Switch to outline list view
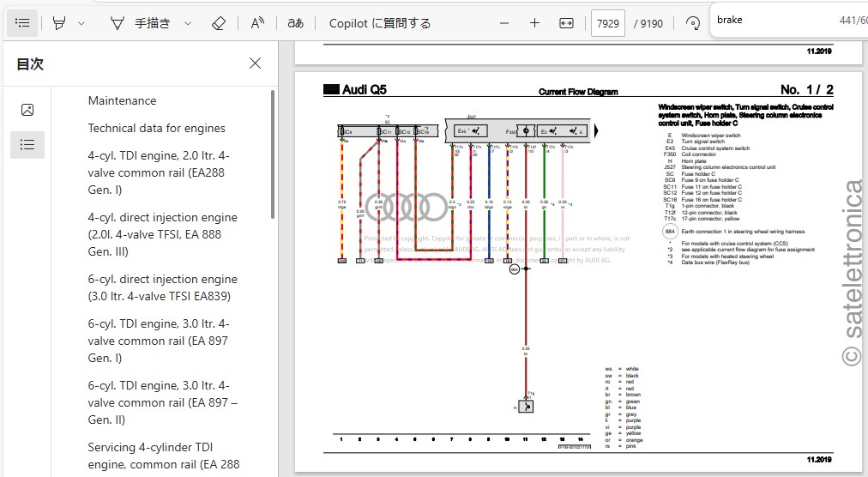This screenshot has height=477, width=868. click(27, 145)
